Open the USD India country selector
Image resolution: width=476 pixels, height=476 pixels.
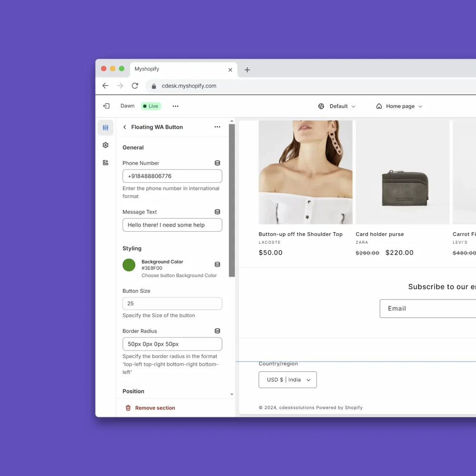[288, 379]
